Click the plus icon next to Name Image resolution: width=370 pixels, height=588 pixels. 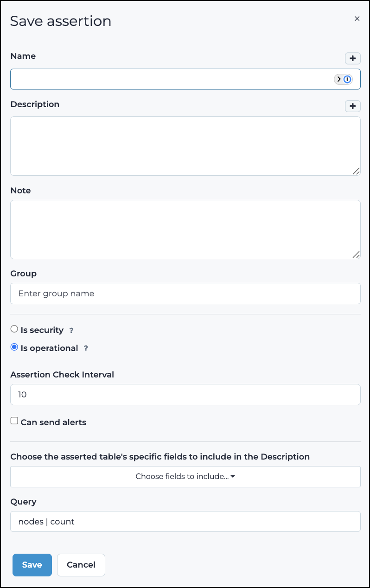pyautogui.click(x=353, y=58)
